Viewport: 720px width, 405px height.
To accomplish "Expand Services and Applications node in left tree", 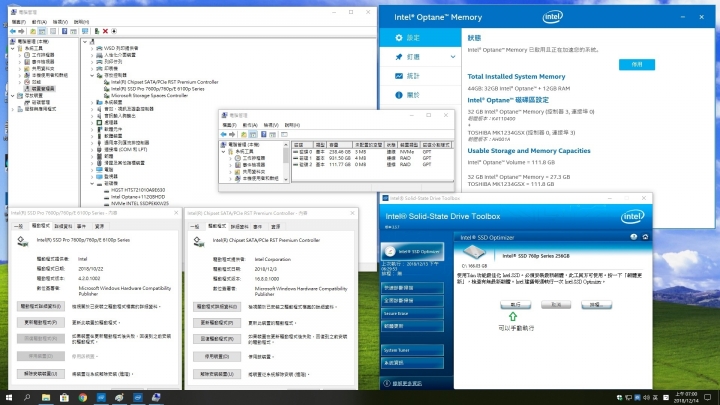I will pos(13,109).
